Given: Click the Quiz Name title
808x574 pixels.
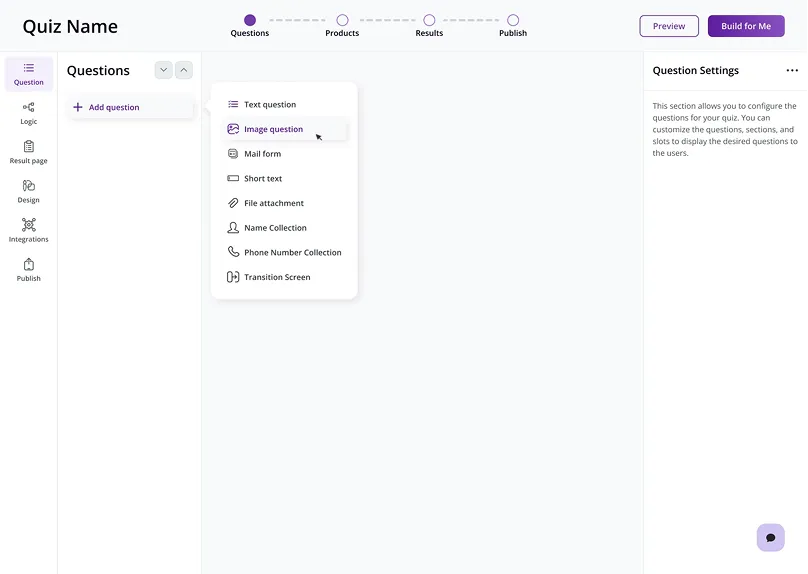Looking at the screenshot, I should [70, 26].
